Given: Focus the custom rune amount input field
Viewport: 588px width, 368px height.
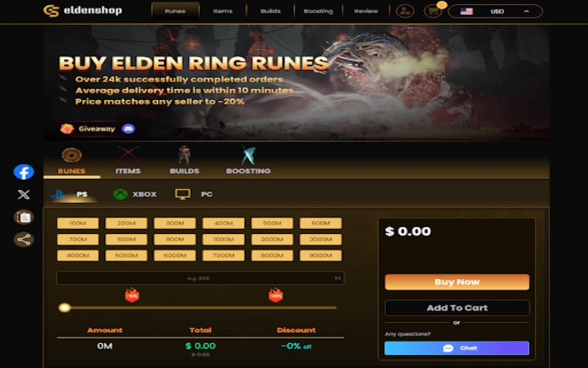Looking at the screenshot, I should click(200, 278).
